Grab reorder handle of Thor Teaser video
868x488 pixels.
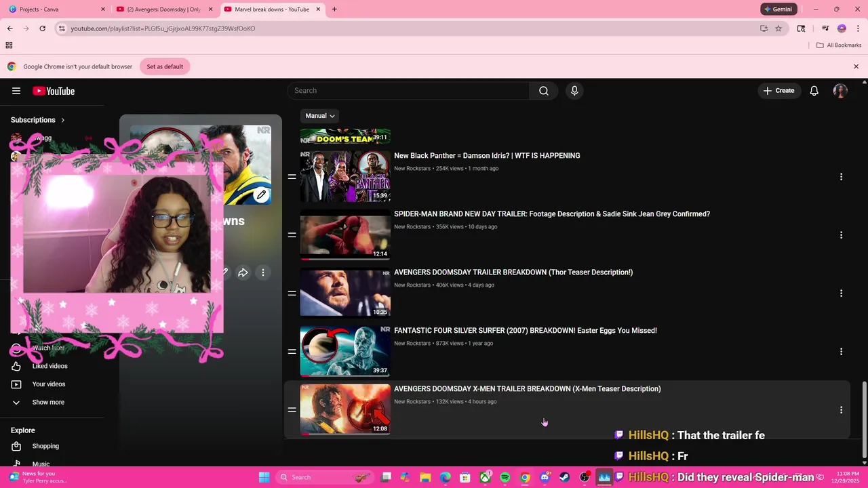click(x=292, y=293)
